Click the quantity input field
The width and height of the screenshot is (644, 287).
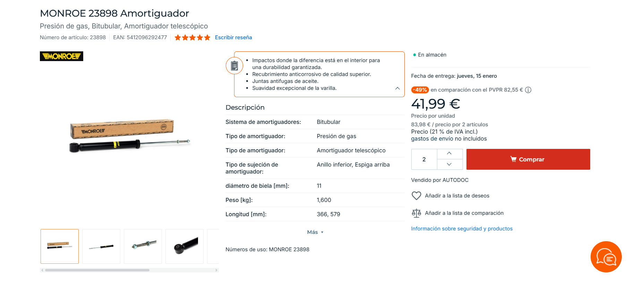click(x=424, y=159)
